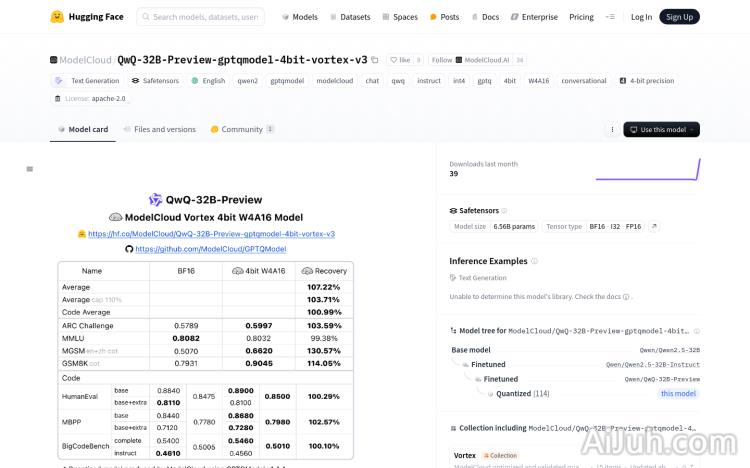The width and height of the screenshot is (750, 468).
Task: Toggle the model card table of contents
Action: tap(30, 169)
